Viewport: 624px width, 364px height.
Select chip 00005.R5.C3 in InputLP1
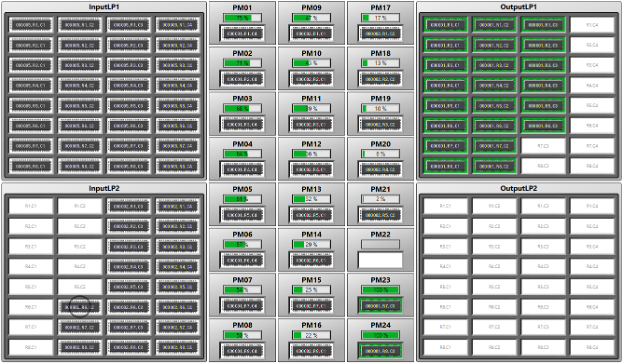click(x=129, y=106)
